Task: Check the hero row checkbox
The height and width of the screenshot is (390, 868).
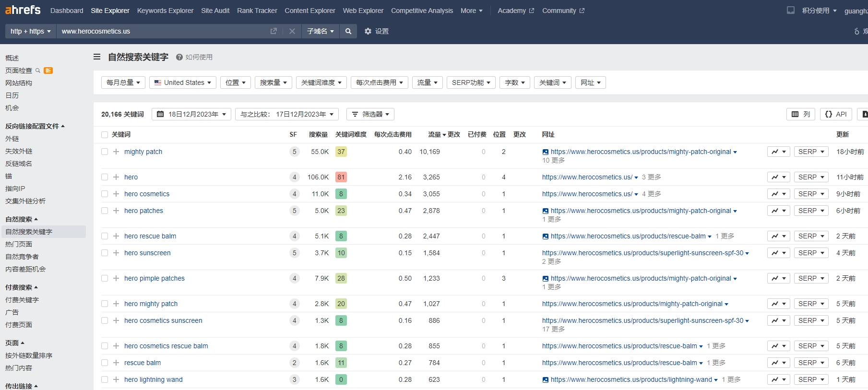Action: (105, 177)
